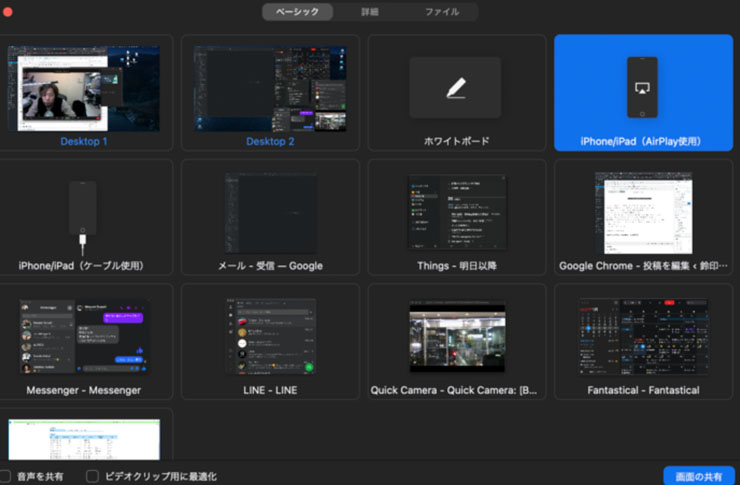Open the 詳細 tab
This screenshot has width=740, height=485.
(370, 12)
